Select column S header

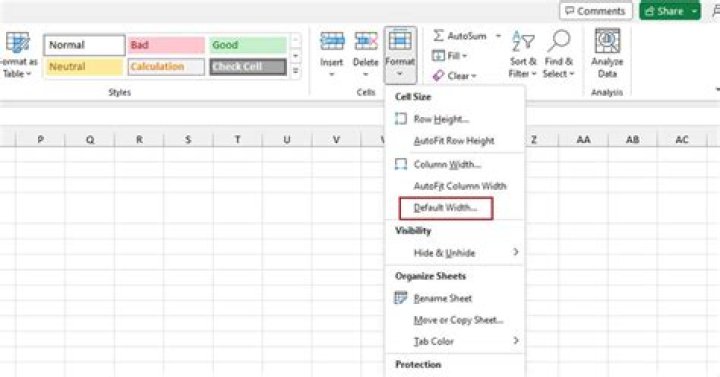point(188,140)
